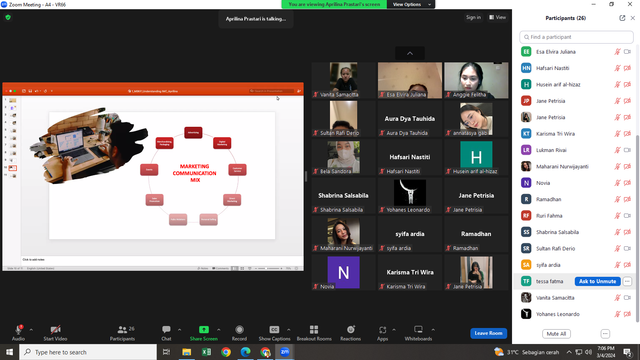Select Anggie Felitha's video tile
The width and height of the screenshot is (640, 360).
[476, 80]
